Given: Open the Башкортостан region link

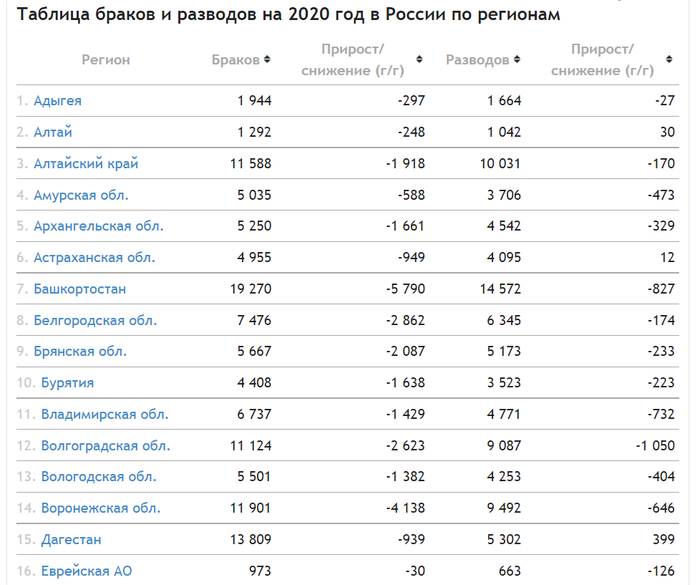Looking at the screenshot, I should pos(80,289).
